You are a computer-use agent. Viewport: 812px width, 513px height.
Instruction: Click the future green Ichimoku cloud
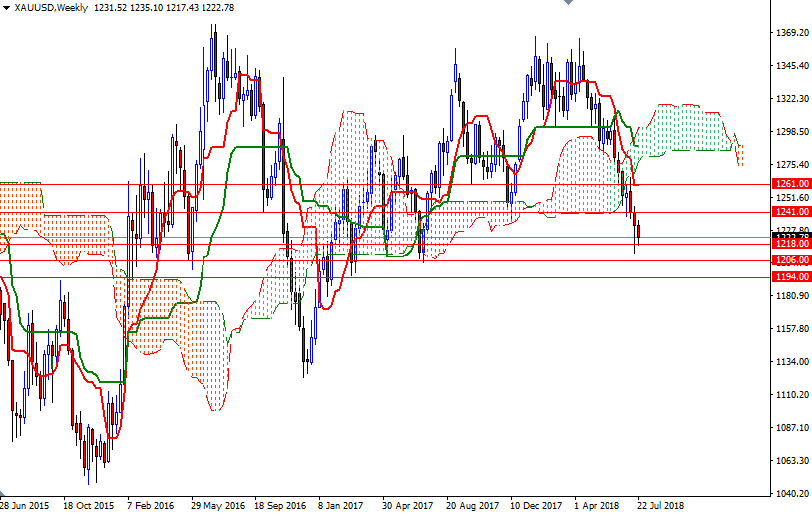(x=688, y=130)
